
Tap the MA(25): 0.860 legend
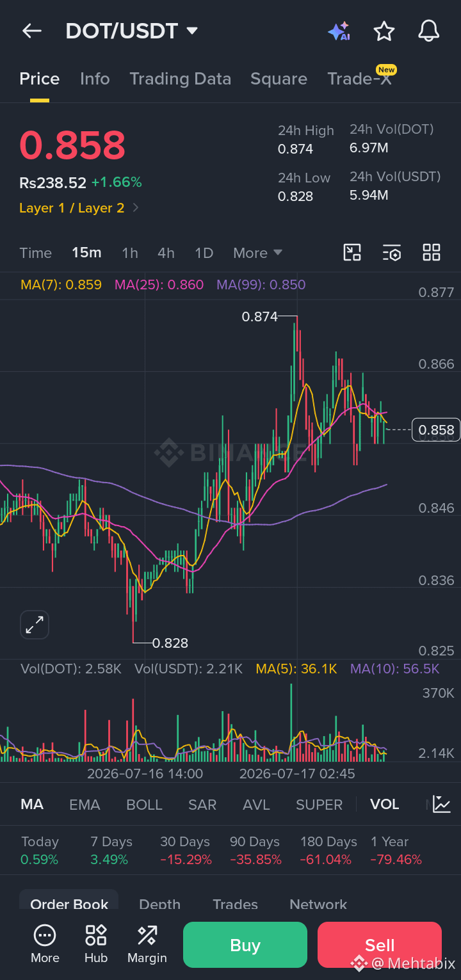pos(159,284)
